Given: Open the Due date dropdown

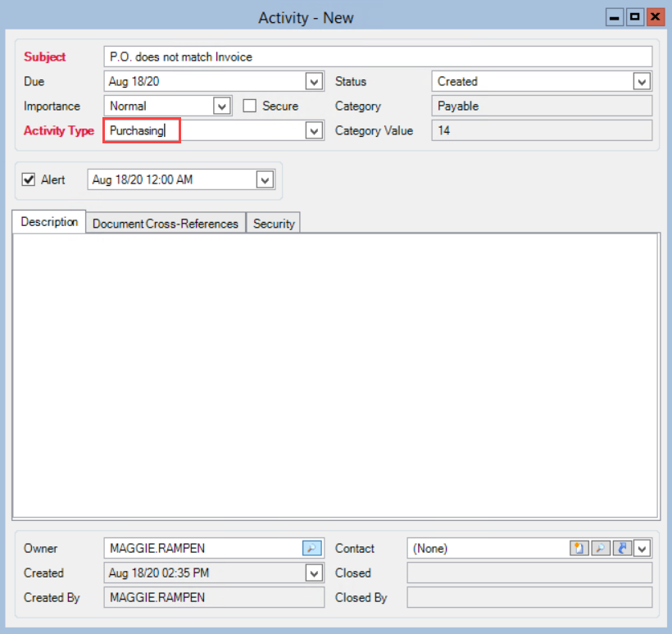Looking at the screenshot, I should coord(314,81).
